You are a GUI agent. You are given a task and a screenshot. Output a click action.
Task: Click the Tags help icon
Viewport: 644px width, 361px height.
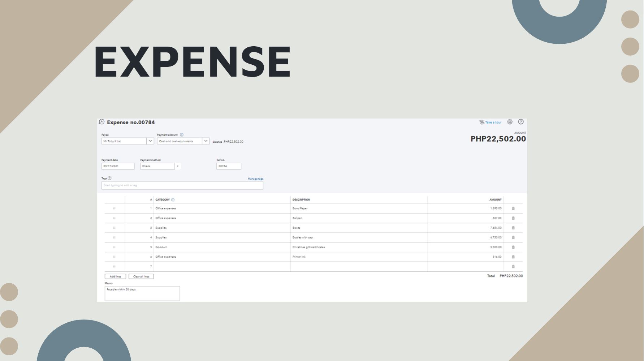pyautogui.click(x=110, y=178)
